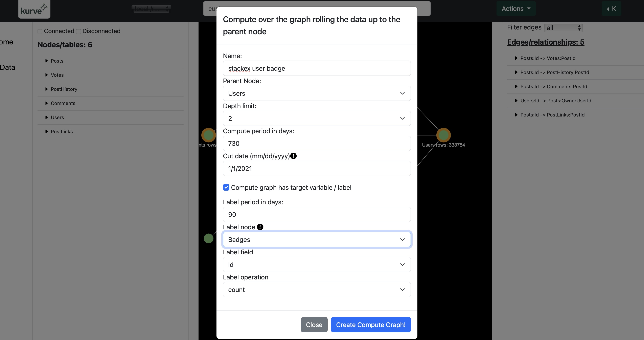Viewport: 644px width, 340px height.
Task: Click Nodes/tables: 6 heading link
Action: [65, 45]
